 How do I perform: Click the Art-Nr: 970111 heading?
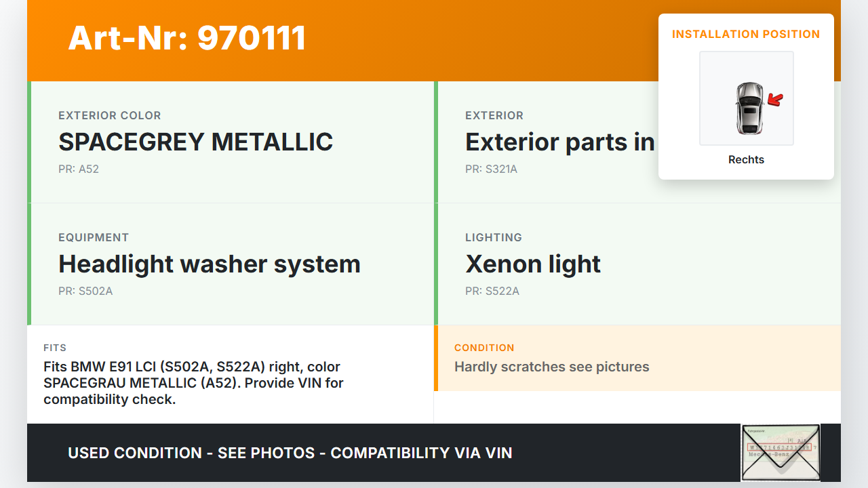(x=187, y=38)
